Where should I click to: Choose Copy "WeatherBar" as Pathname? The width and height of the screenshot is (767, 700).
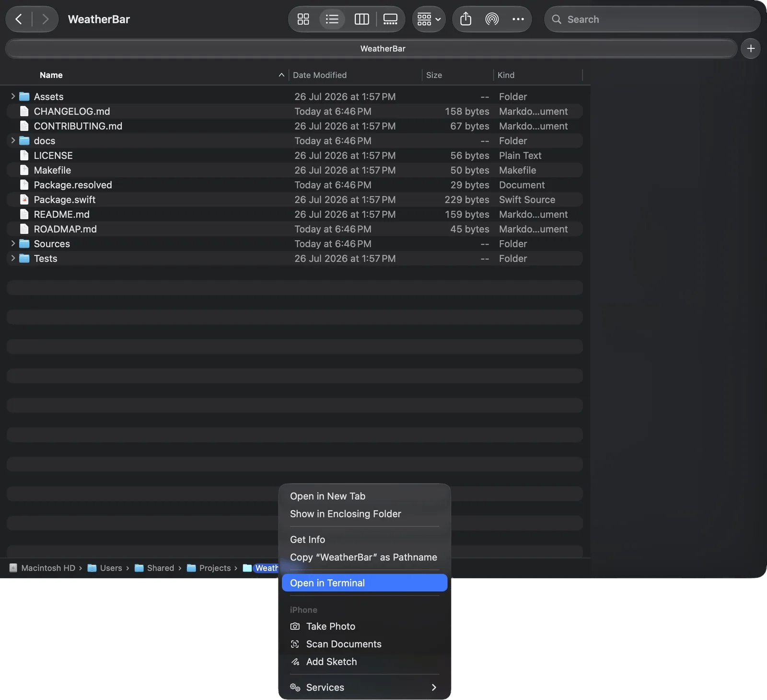(x=364, y=557)
